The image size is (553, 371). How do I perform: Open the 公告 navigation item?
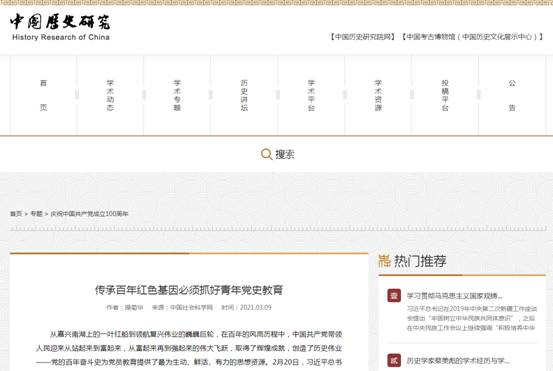[512, 95]
